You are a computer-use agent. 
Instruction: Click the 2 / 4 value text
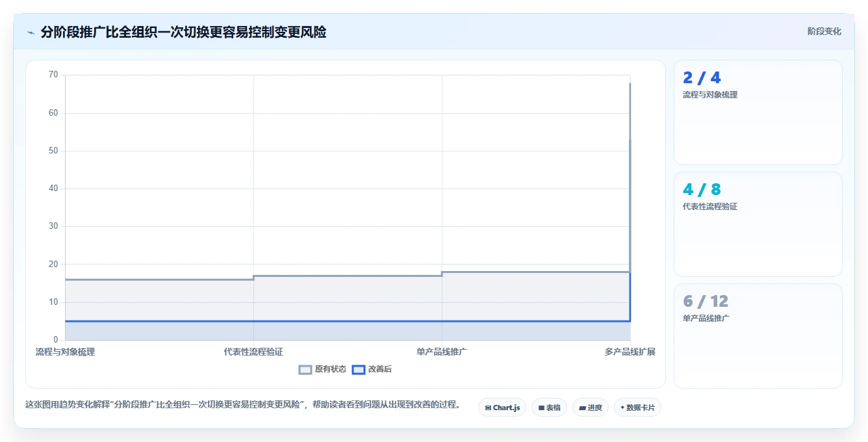click(x=702, y=78)
